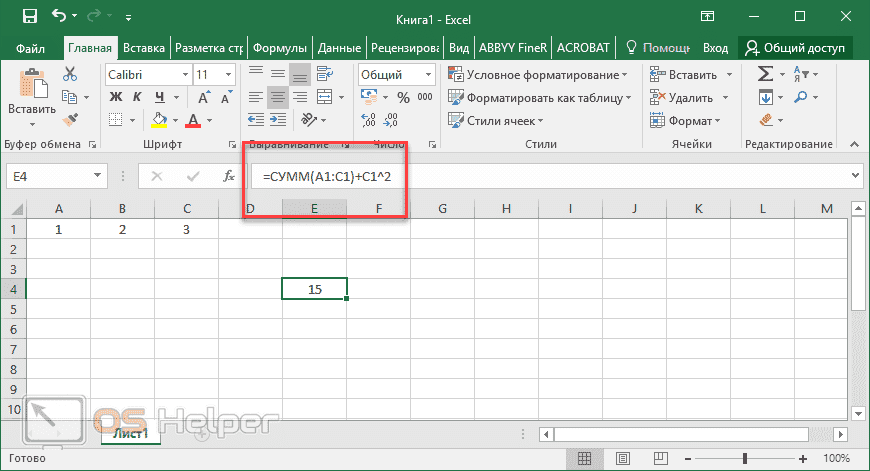
Task: Switch to Page Layout view
Action: point(623,458)
